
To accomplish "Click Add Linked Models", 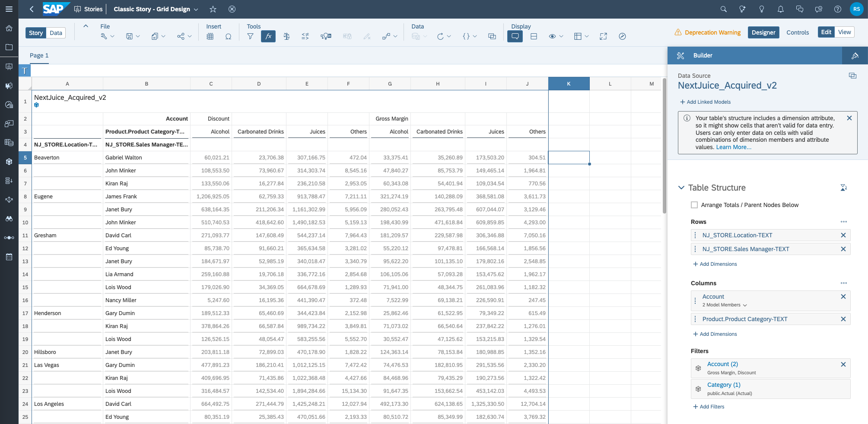I will 706,102.
